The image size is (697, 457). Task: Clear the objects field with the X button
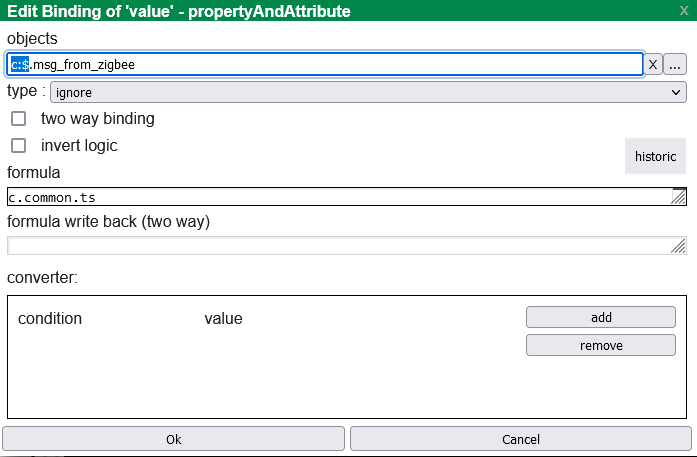[x=652, y=64]
